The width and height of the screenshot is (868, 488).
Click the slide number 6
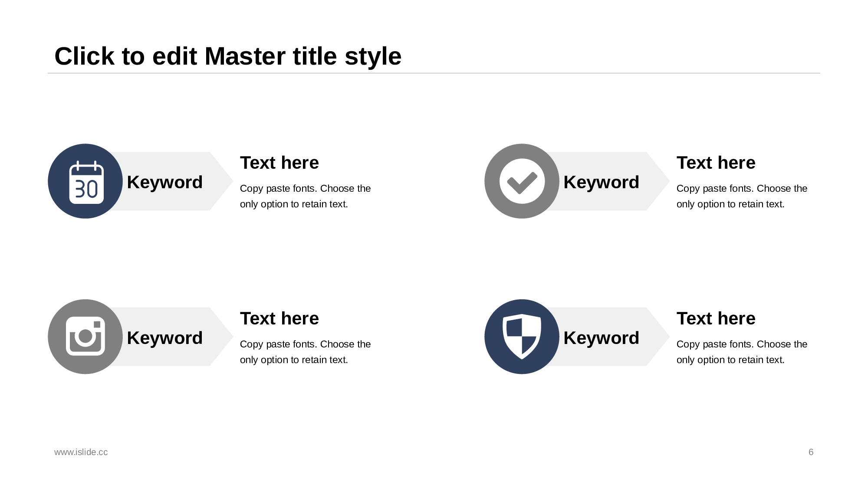coord(811,452)
